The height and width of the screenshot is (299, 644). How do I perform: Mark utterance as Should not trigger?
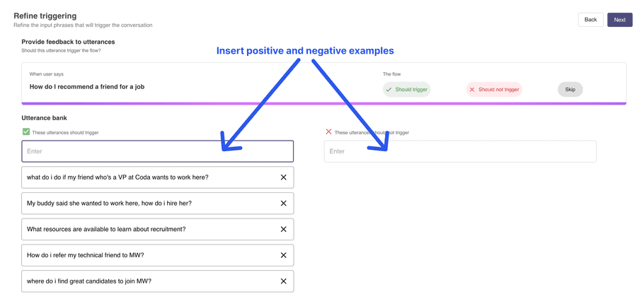point(494,89)
